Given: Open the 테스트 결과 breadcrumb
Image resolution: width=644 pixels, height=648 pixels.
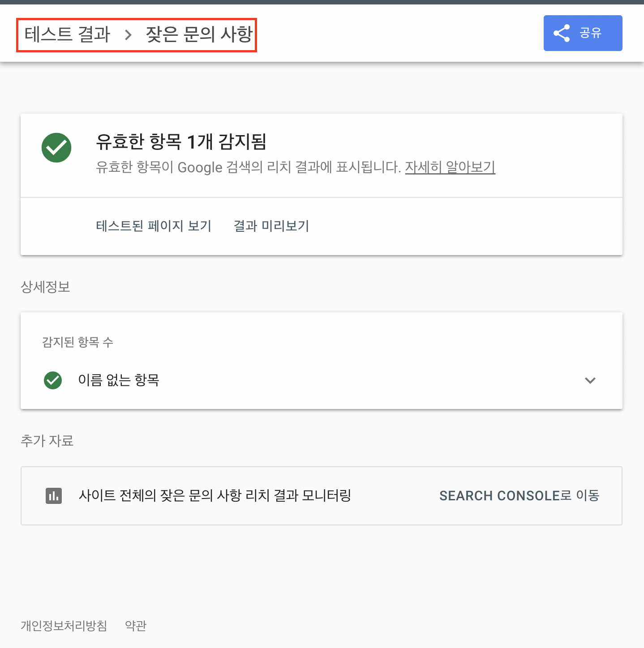Looking at the screenshot, I should [67, 34].
